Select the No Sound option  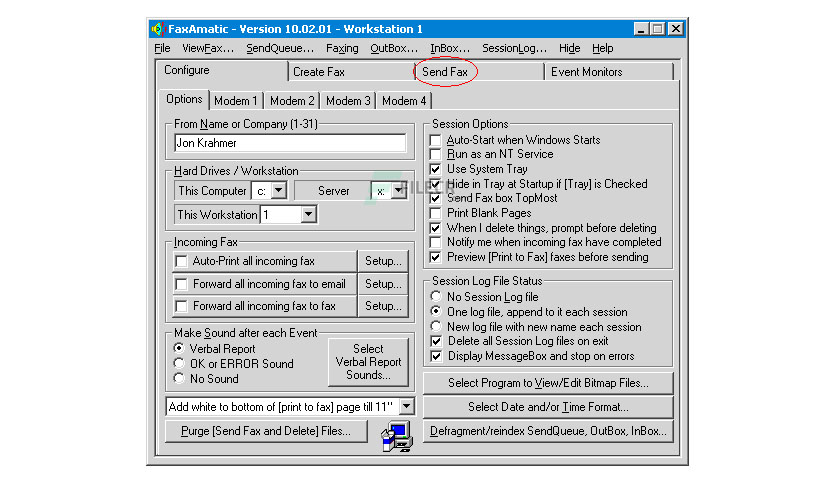179,378
